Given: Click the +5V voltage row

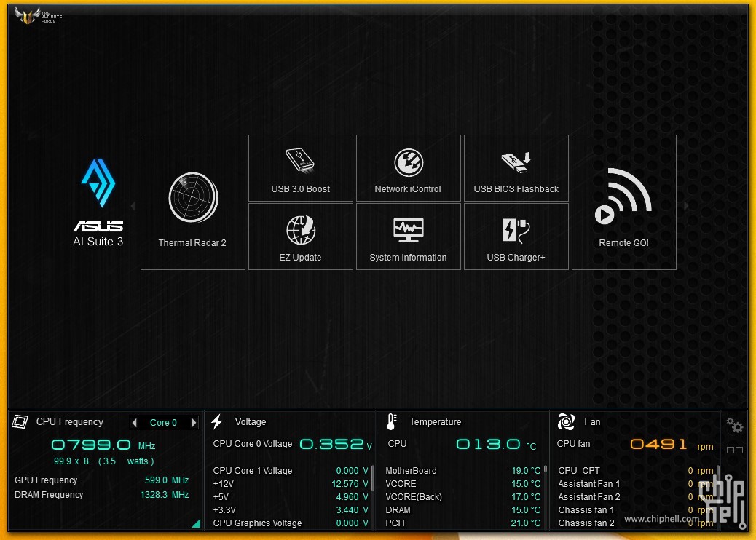Looking at the screenshot, I should 291,496.
